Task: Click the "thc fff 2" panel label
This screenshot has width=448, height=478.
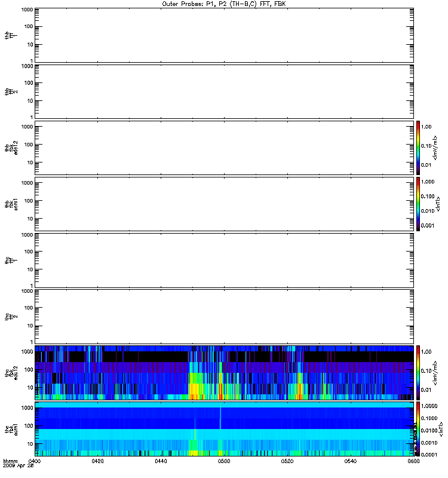Action: point(11,317)
